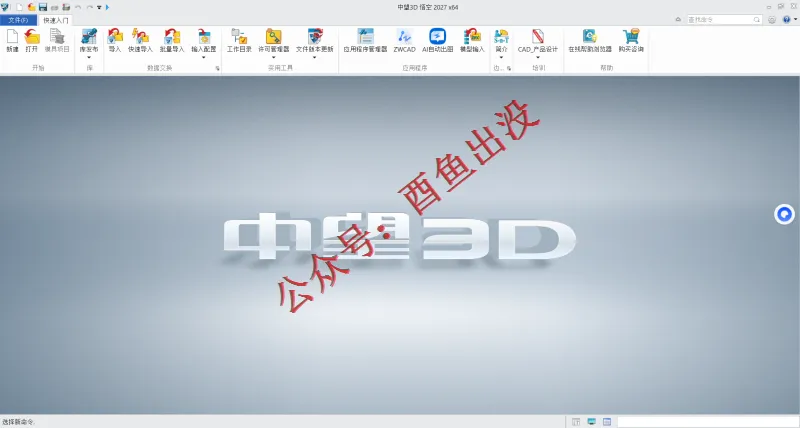
Task: Click the window icon left of status bar input
Action: point(607,422)
